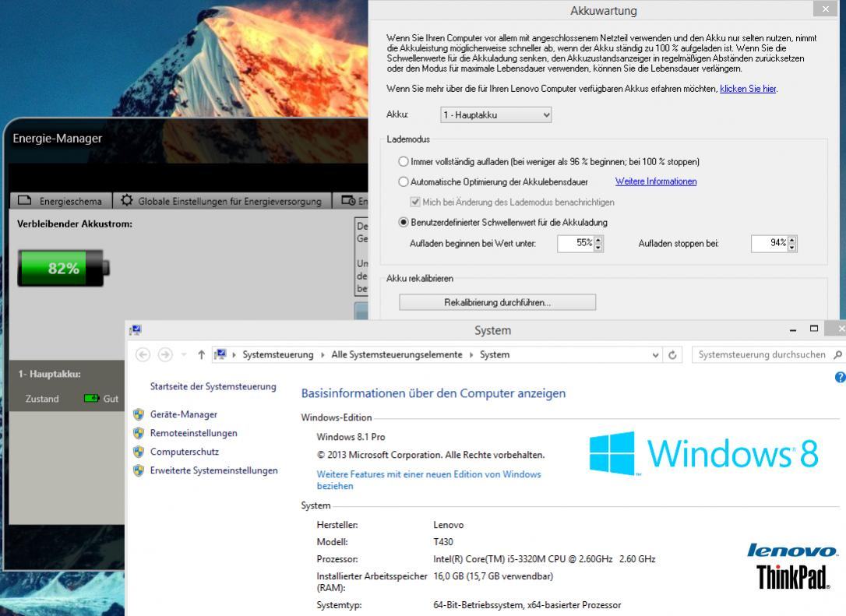846x616 pixels.
Task: Click the 'Intel(R) Core(TM) i5-3320M' processor text
Action: [x=545, y=559]
